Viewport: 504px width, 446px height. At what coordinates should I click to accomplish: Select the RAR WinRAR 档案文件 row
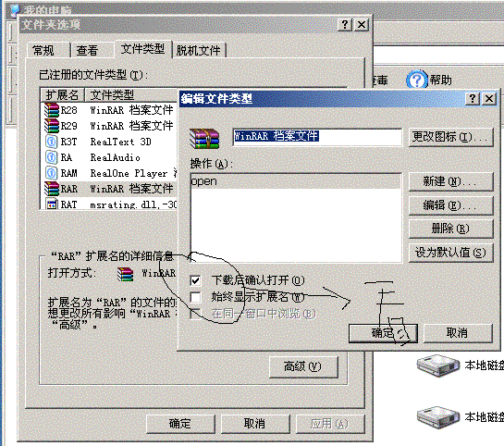tap(109, 189)
